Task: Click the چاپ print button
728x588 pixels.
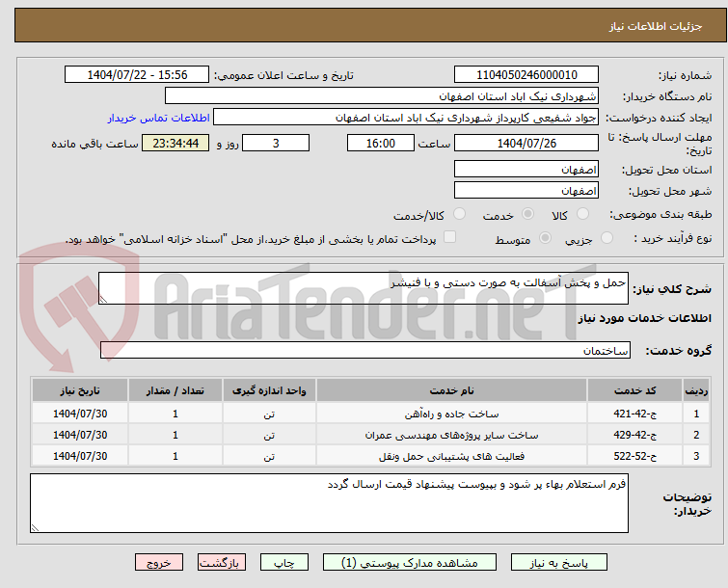Action: tap(284, 563)
